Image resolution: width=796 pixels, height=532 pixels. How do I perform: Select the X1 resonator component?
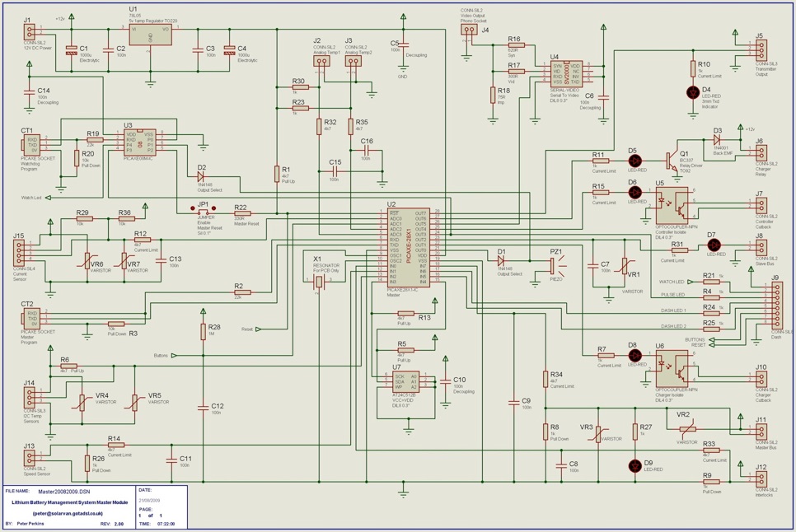coord(320,282)
